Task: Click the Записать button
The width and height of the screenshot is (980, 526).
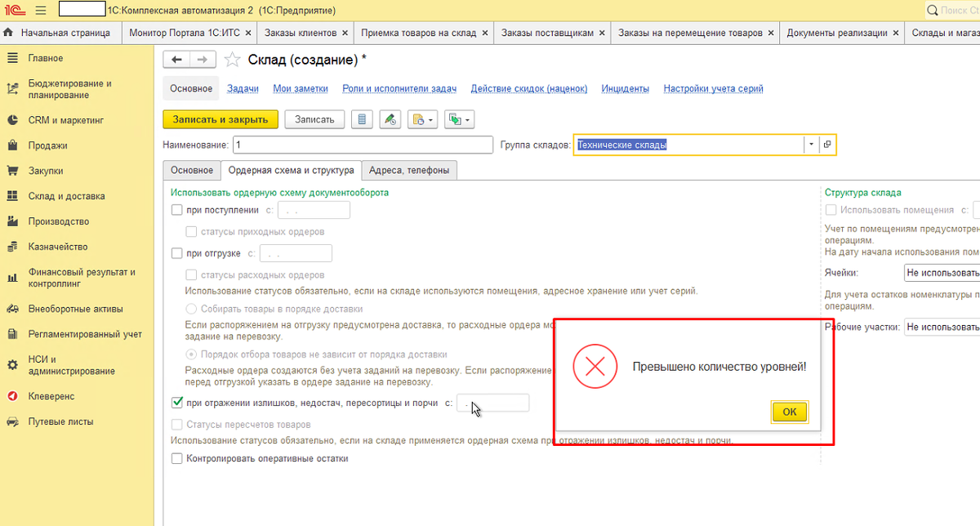Action: pos(314,119)
